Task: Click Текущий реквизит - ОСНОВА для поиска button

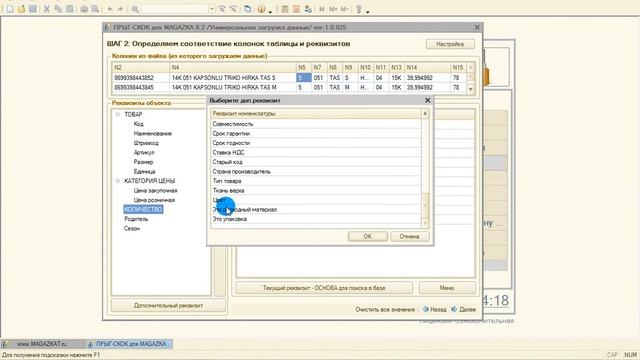Action: pos(324,288)
